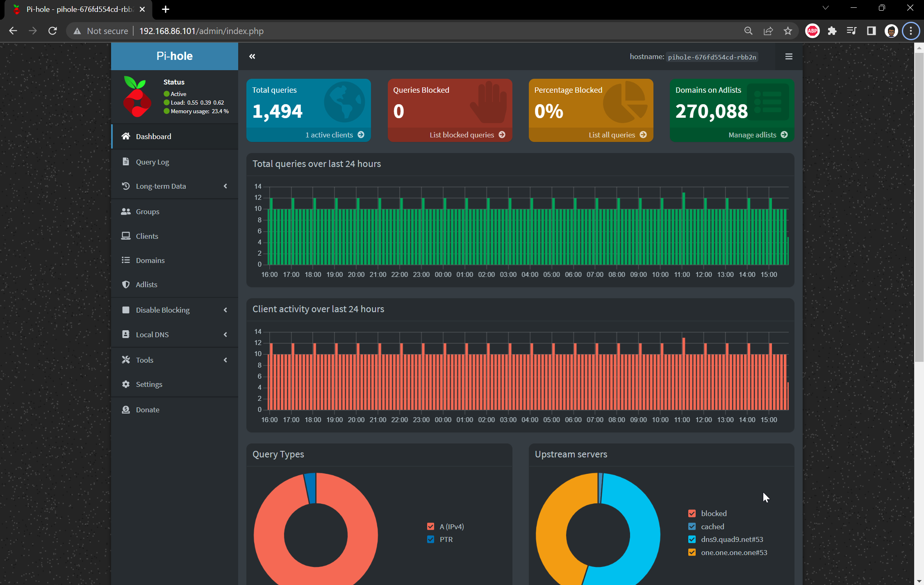Click the Groups people icon

pyautogui.click(x=126, y=211)
